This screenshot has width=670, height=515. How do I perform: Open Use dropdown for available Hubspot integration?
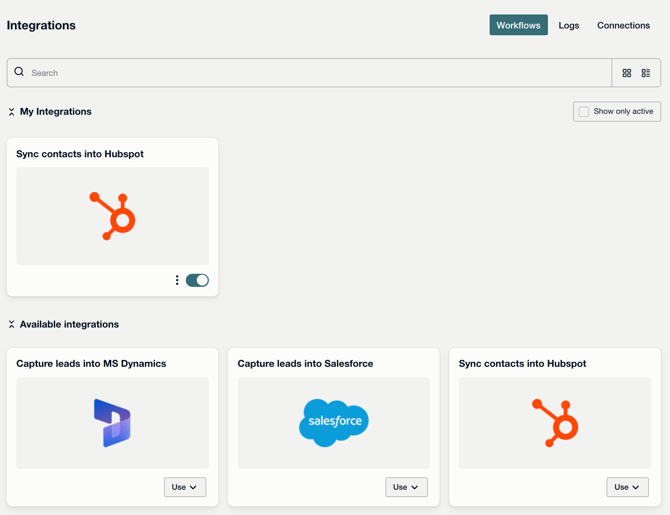pyautogui.click(x=627, y=487)
